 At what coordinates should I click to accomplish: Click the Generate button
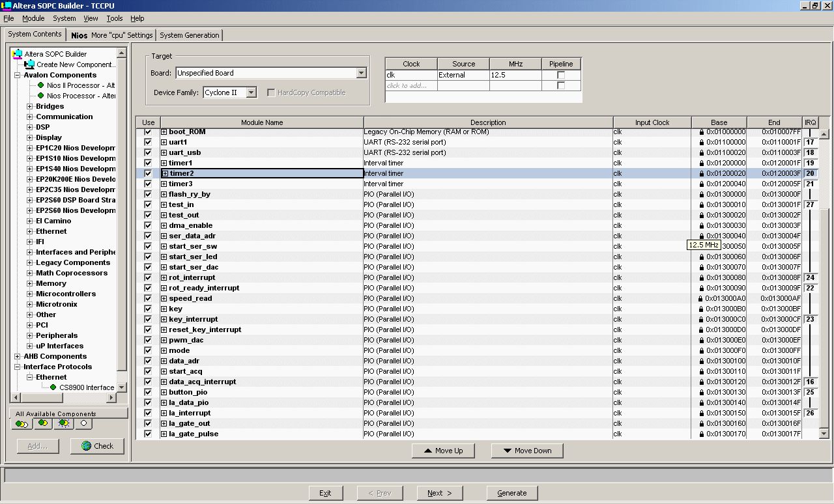pyautogui.click(x=512, y=493)
